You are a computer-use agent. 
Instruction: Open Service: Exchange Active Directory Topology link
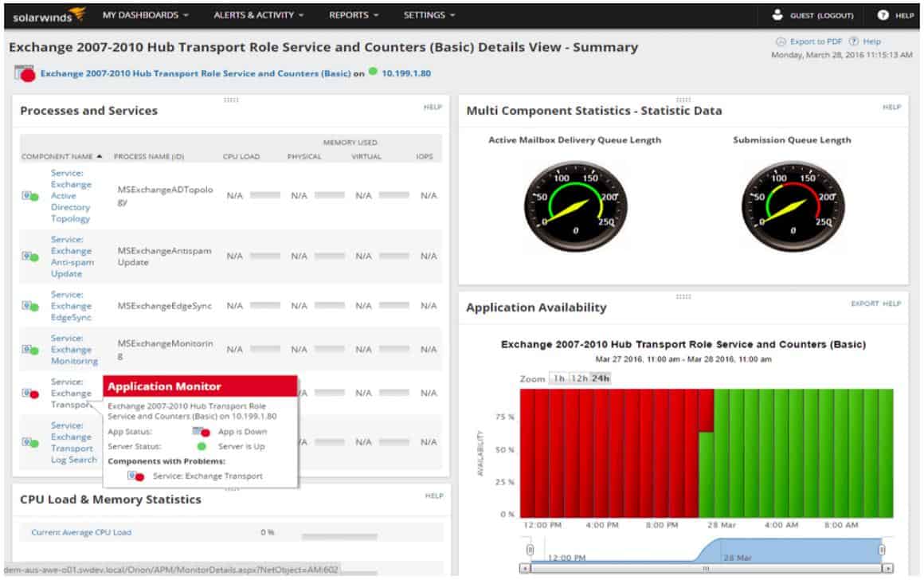[71, 196]
